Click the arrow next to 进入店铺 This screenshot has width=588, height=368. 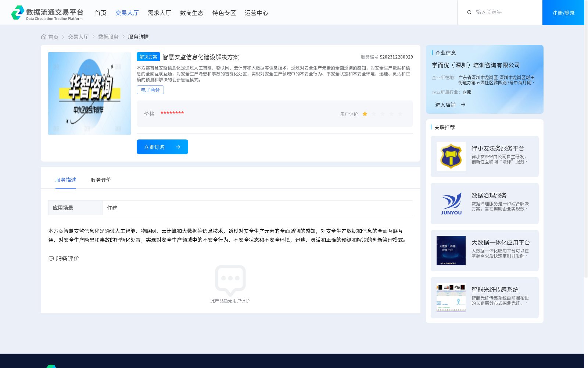(x=463, y=105)
